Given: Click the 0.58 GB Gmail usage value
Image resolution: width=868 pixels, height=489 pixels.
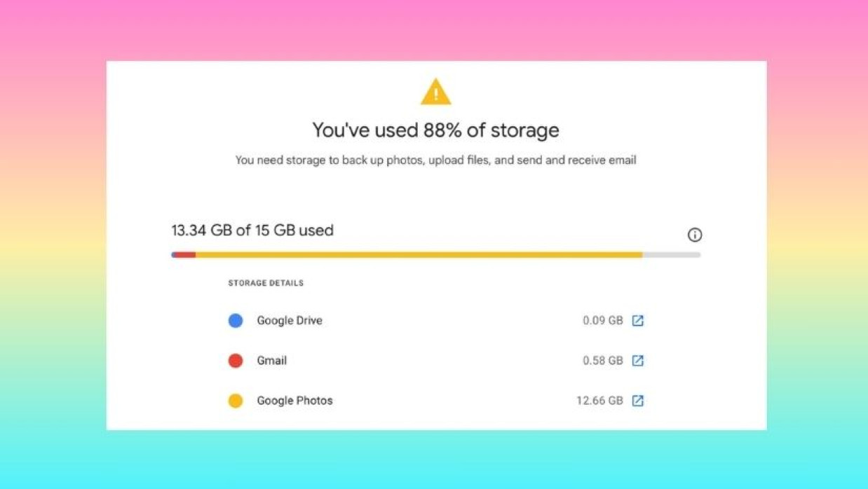Looking at the screenshot, I should pyautogui.click(x=602, y=360).
